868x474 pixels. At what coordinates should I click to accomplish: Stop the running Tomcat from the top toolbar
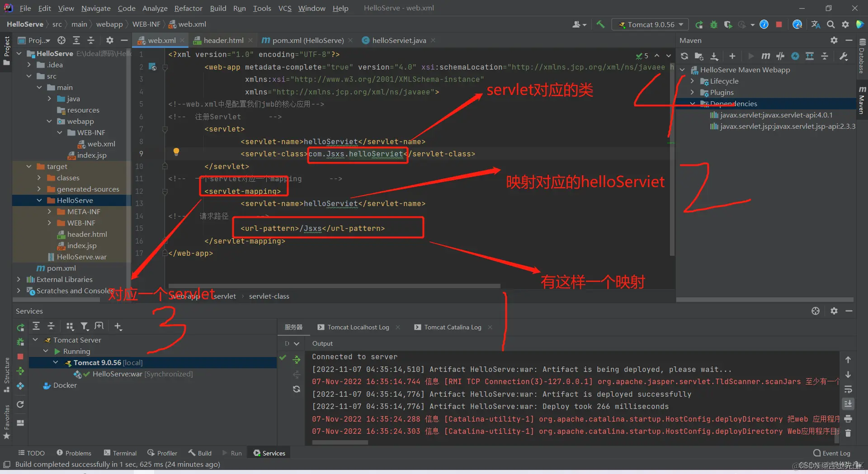point(779,24)
